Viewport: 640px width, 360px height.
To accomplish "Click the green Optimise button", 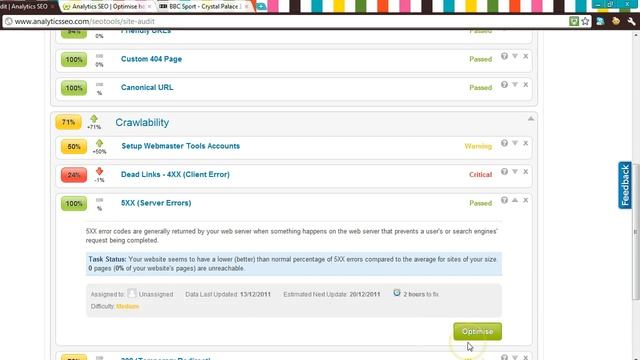I will pyautogui.click(x=478, y=331).
